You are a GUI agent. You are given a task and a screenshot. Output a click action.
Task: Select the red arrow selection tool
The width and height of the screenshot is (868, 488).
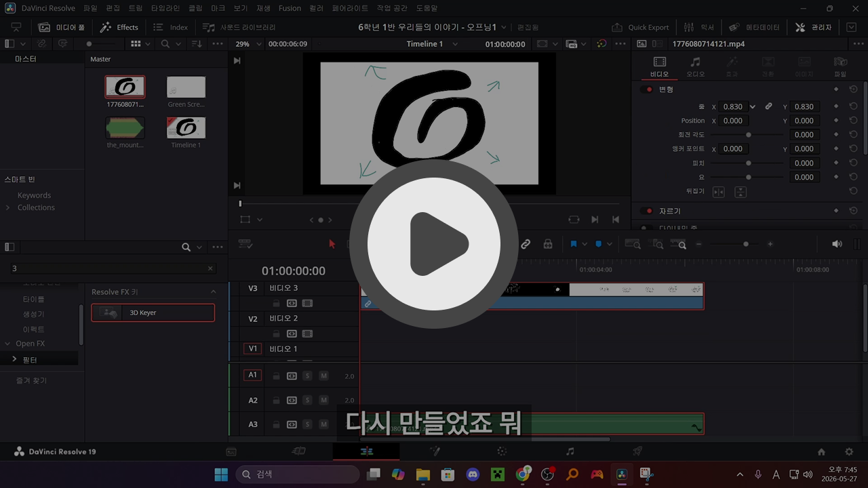tap(332, 244)
